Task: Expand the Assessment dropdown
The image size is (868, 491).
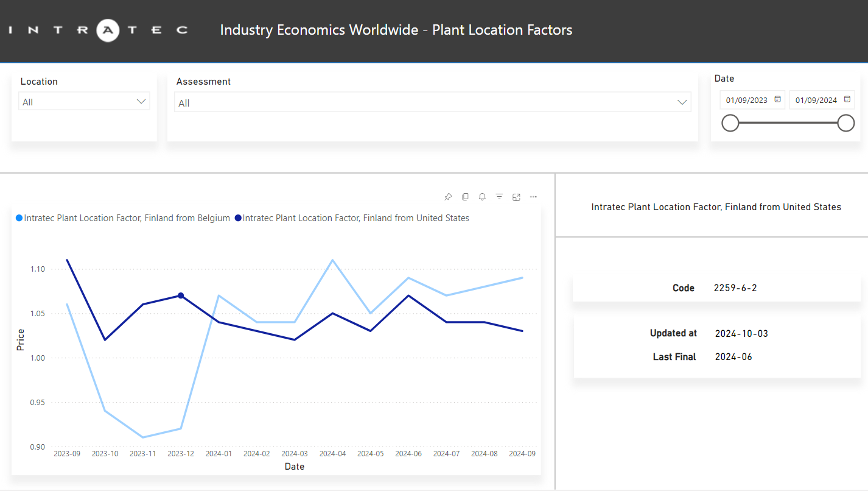Action: 682,102
